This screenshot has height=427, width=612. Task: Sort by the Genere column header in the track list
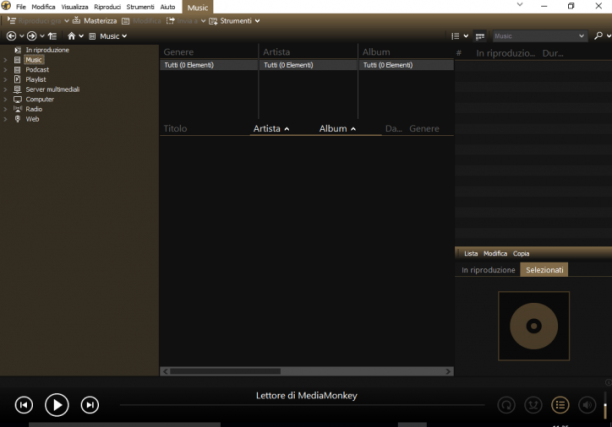point(424,128)
